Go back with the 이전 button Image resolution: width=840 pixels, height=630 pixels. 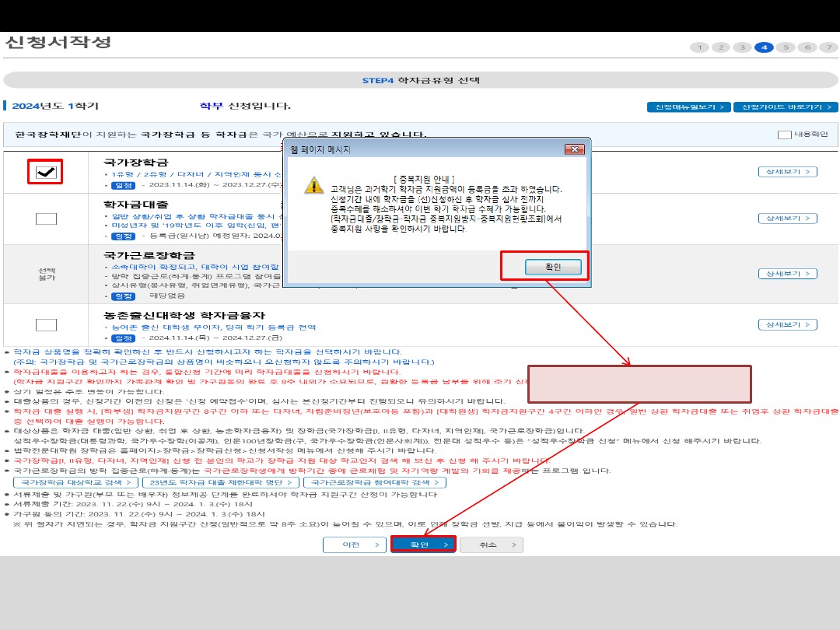click(x=355, y=544)
